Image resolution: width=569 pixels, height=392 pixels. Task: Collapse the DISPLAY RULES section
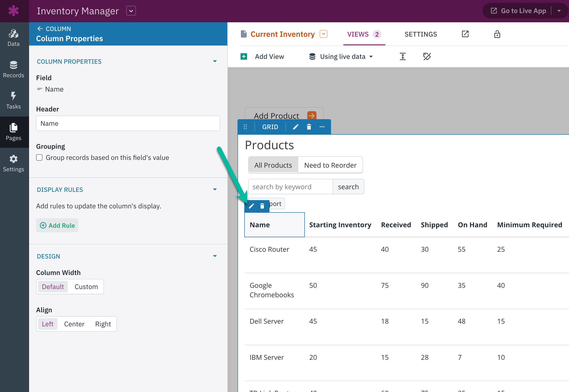215,189
